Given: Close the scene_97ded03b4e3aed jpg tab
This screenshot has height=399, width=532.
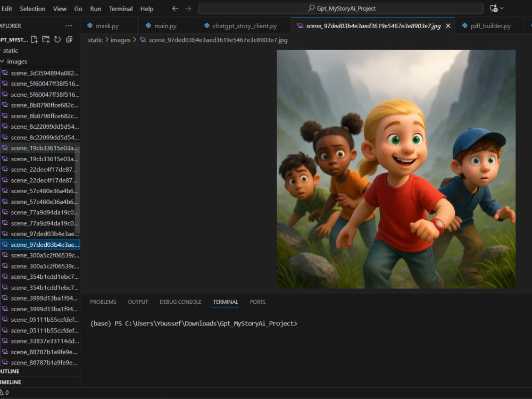Looking at the screenshot, I should pyautogui.click(x=448, y=26).
